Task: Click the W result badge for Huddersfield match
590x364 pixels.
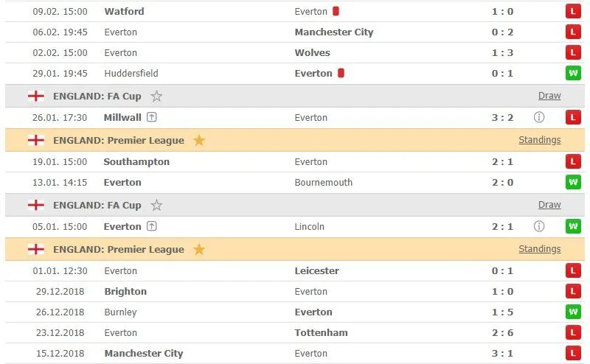Action: tap(573, 73)
